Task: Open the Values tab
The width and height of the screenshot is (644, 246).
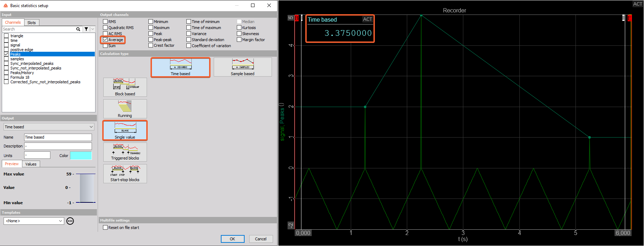Action: pos(31,164)
